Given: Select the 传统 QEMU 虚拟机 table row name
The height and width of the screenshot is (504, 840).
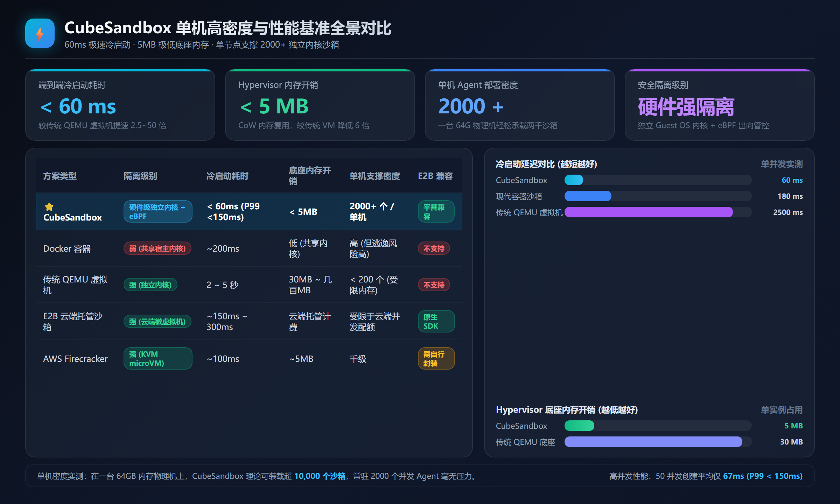Looking at the screenshot, I should pos(75,285).
